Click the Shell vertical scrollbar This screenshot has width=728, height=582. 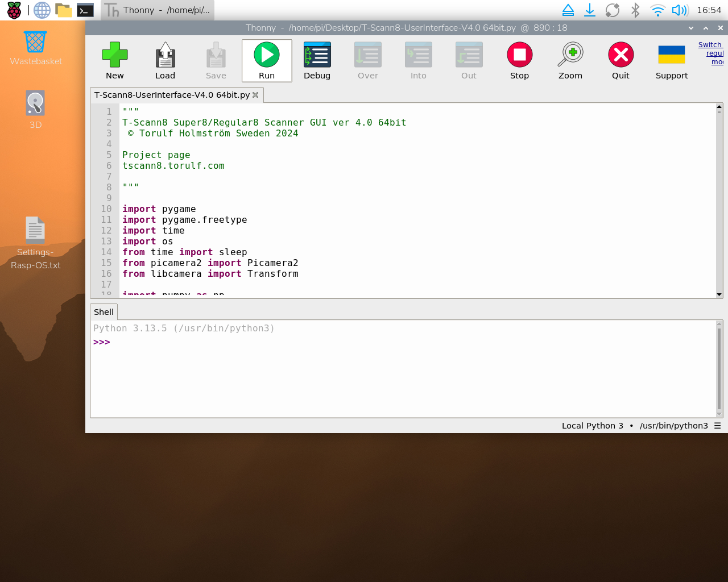click(x=719, y=369)
